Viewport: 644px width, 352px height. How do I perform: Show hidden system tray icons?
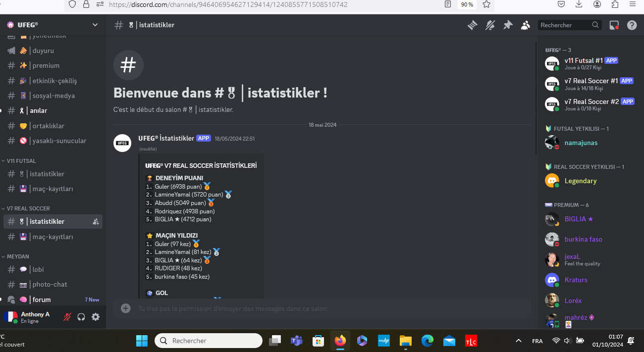518,341
